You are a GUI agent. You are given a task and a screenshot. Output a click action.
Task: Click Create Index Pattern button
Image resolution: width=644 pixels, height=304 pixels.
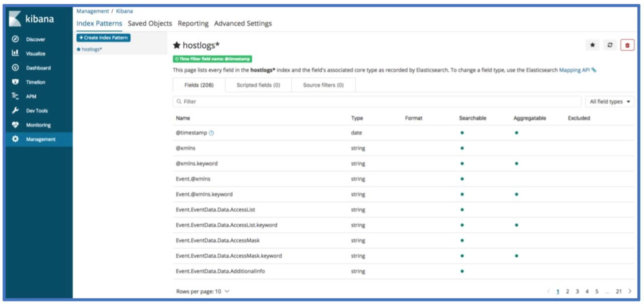[103, 38]
